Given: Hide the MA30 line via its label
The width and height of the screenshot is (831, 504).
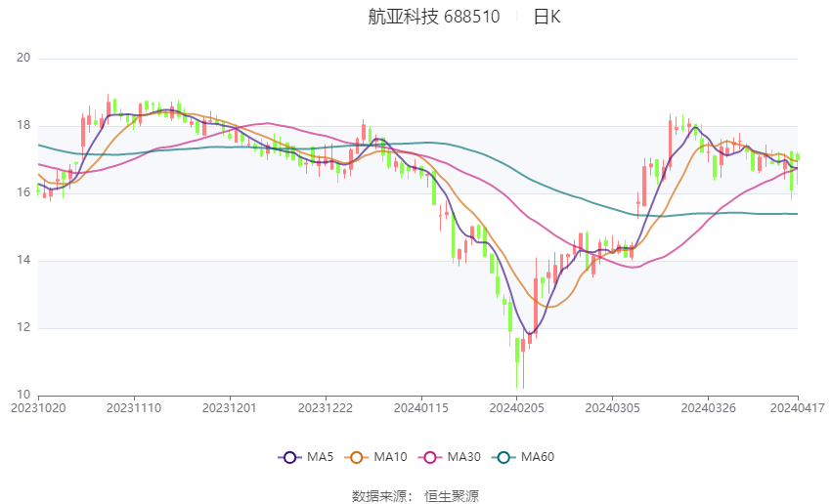Looking at the screenshot, I should [463, 457].
